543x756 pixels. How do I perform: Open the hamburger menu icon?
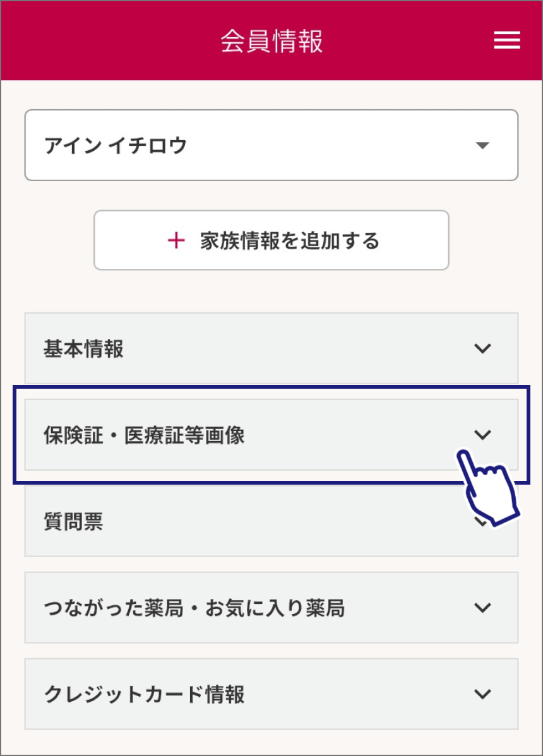point(506,40)
